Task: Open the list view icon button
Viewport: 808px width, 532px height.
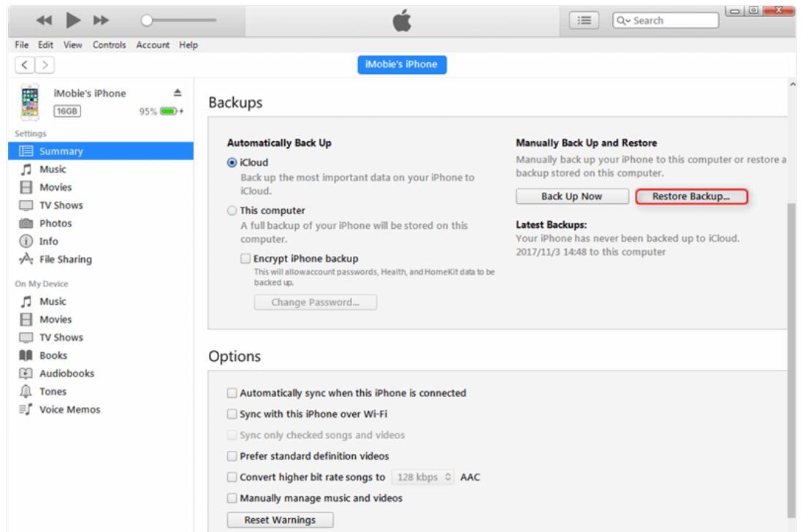Action: tap(584, 20)
